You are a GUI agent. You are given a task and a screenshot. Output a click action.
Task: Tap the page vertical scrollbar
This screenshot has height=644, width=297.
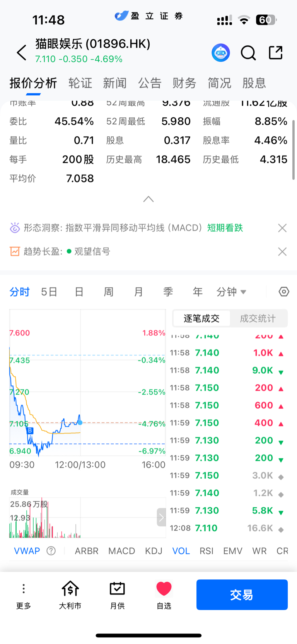point(294,150)
